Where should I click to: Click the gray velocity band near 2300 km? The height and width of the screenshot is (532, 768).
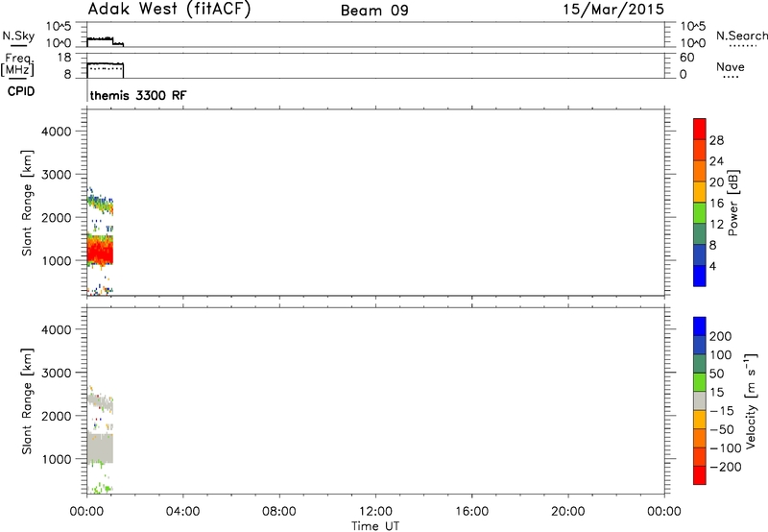[x=100, y=403]
